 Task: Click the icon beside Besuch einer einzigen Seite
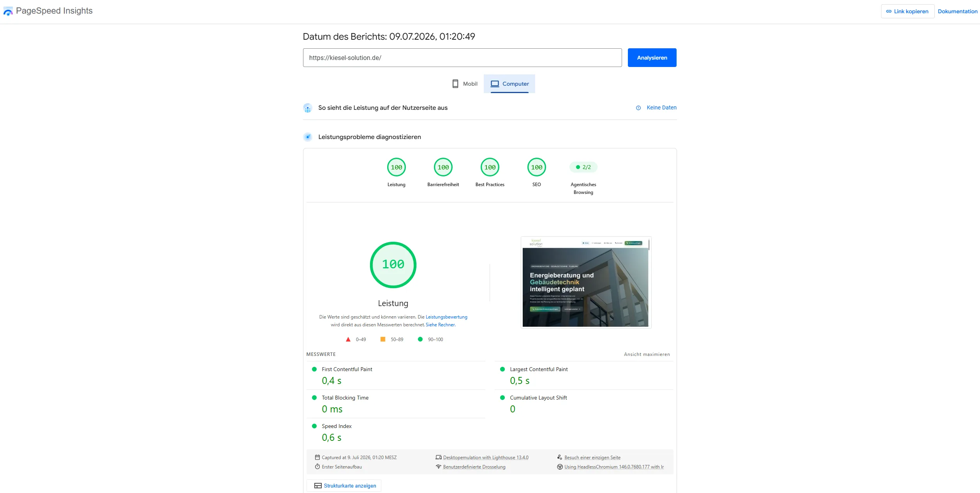[x=560, y=458]
